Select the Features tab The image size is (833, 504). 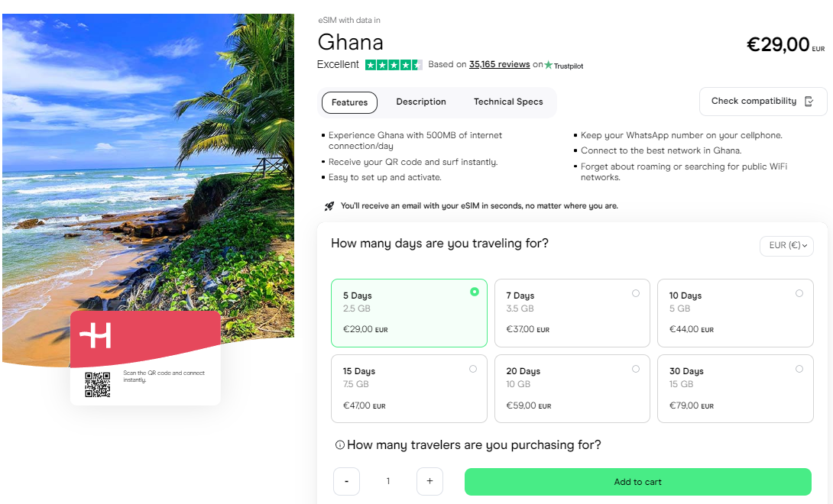tap(349, 102)
